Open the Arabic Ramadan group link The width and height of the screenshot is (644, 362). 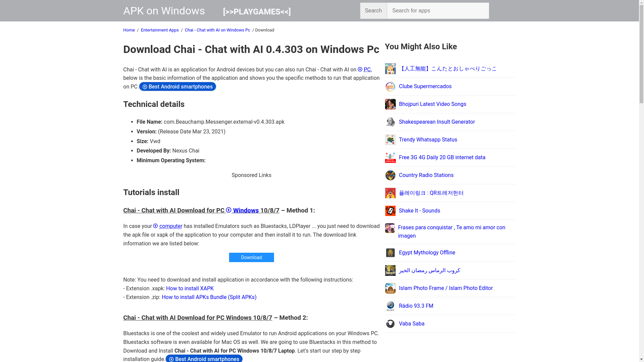429,270
